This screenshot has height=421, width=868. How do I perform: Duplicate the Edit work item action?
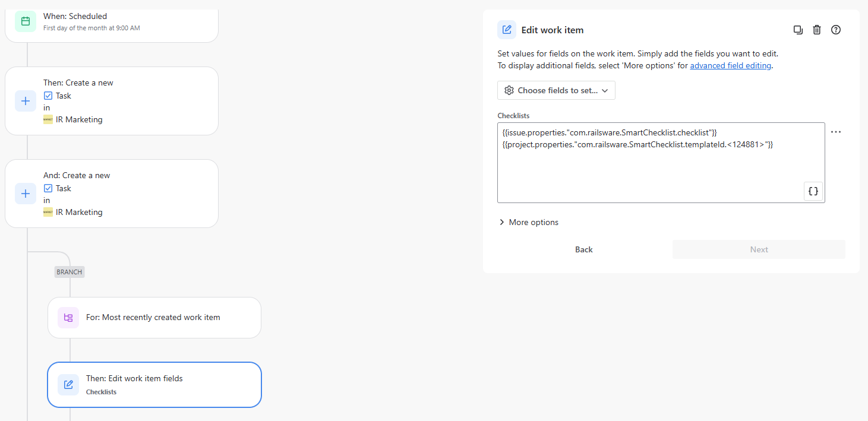coord(798,29)
